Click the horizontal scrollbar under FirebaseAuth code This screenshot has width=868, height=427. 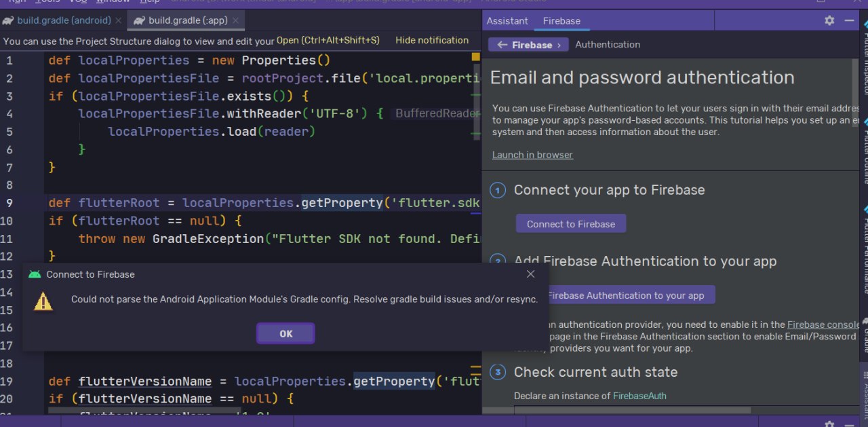point(632,410)
